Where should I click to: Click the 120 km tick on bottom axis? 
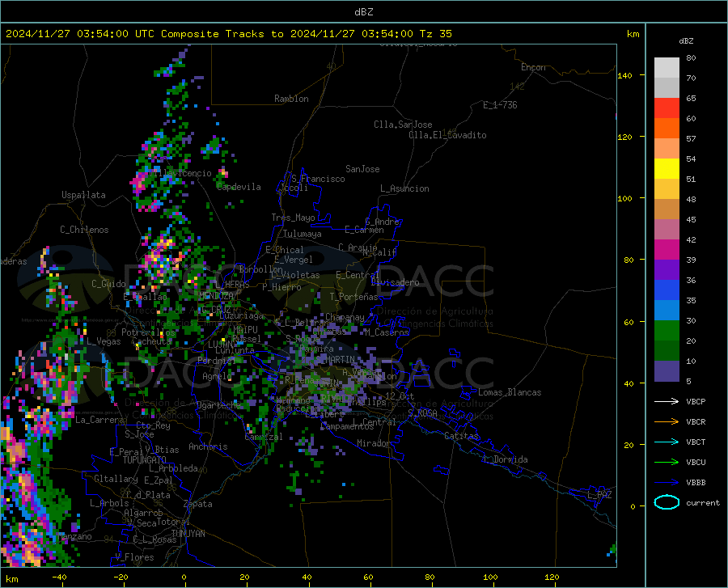click(552, 577)
